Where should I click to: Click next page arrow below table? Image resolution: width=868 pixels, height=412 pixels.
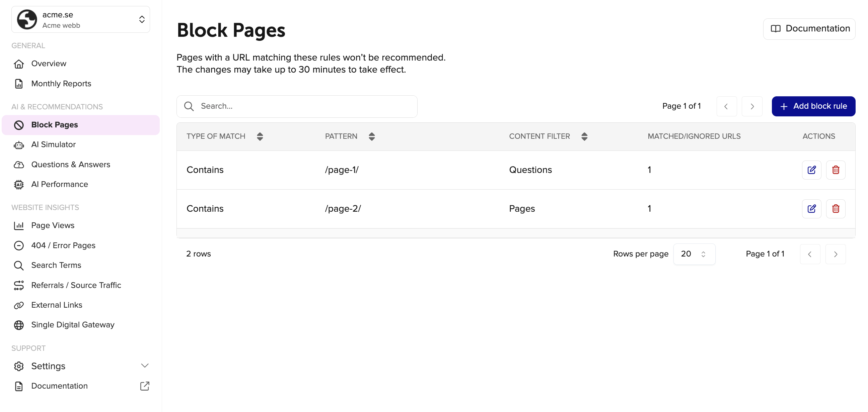(x=835, y=254)
